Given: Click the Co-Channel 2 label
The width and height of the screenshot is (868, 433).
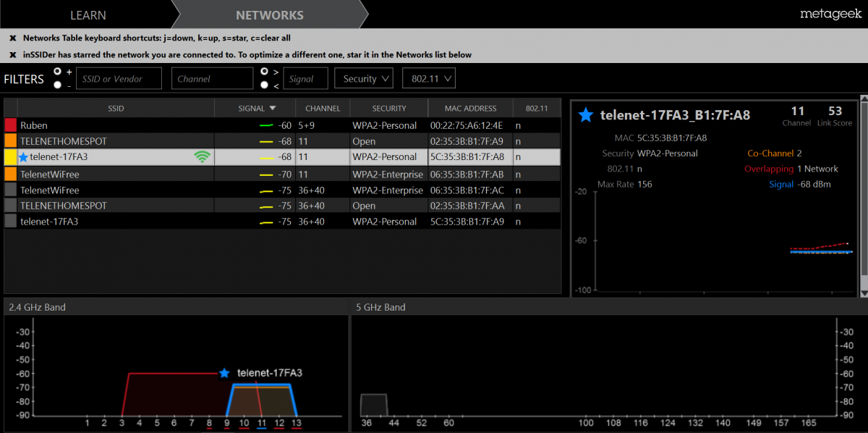Looking at the screenshot, I should coord(775,154).
